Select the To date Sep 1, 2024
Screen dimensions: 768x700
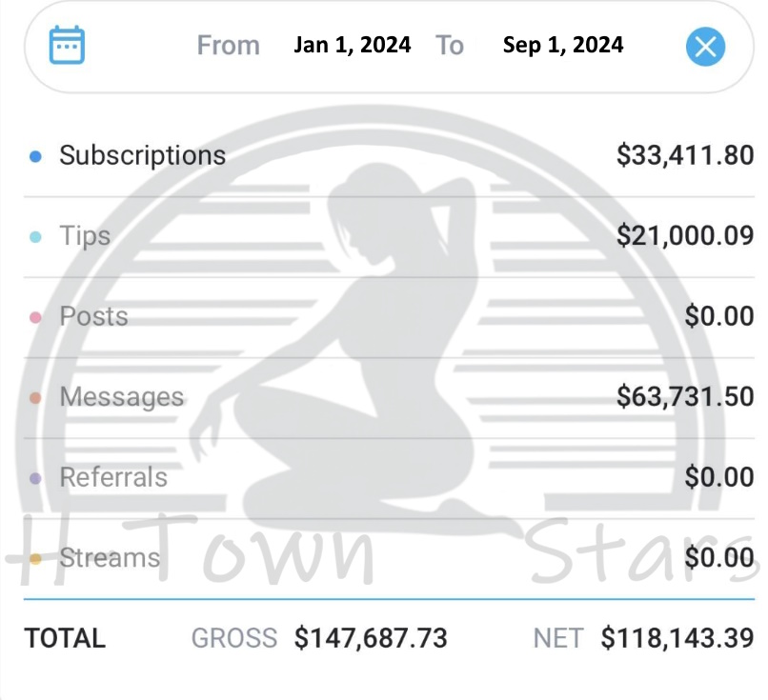click(x=563, y=45)
